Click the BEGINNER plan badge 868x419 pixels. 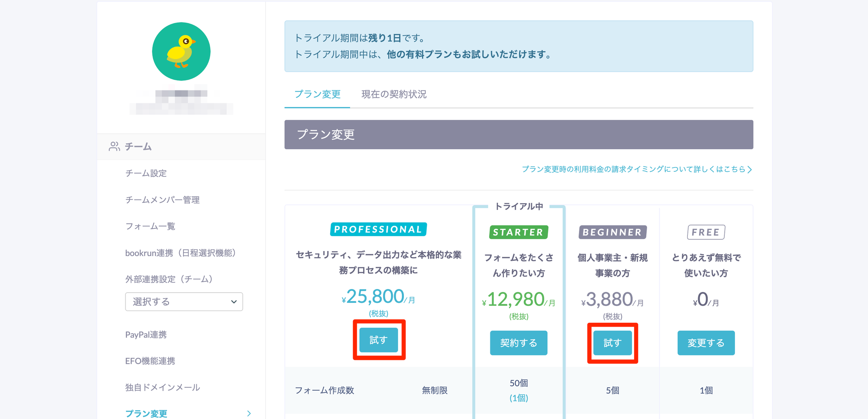coord(612,232)
